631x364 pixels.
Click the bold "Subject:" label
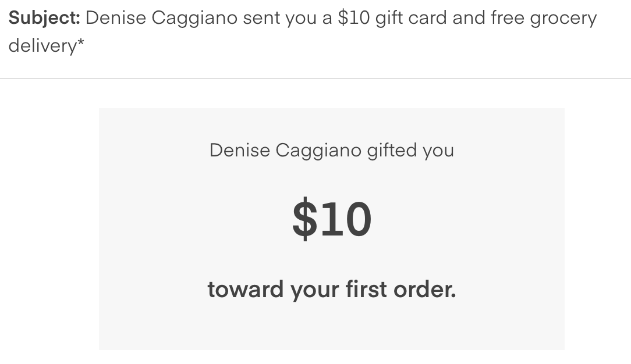44,19
